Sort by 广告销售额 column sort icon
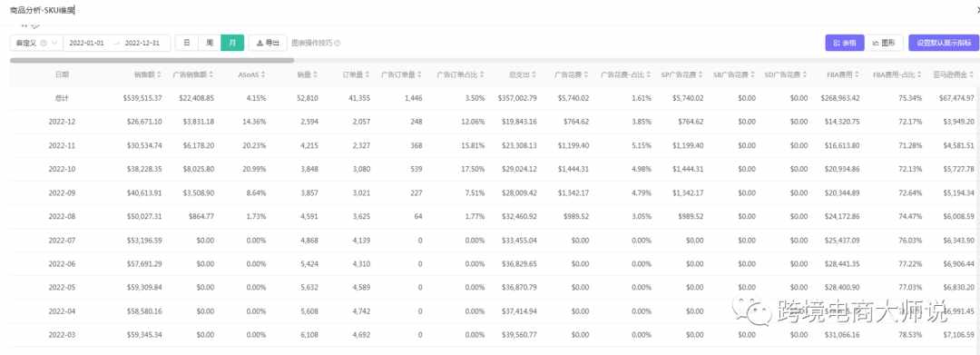 point(211,74)
